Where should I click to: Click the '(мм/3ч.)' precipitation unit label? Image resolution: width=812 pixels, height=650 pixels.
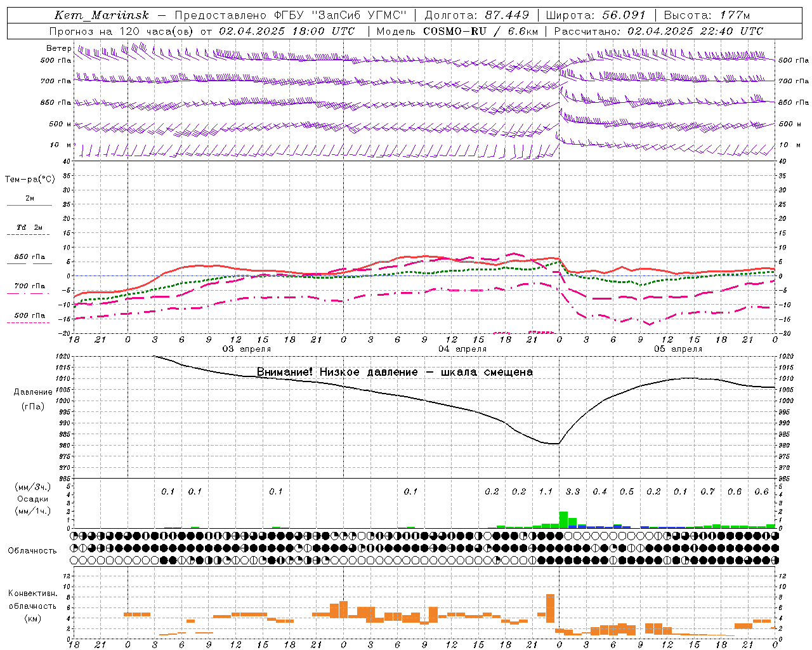click(x=33, y=487)
